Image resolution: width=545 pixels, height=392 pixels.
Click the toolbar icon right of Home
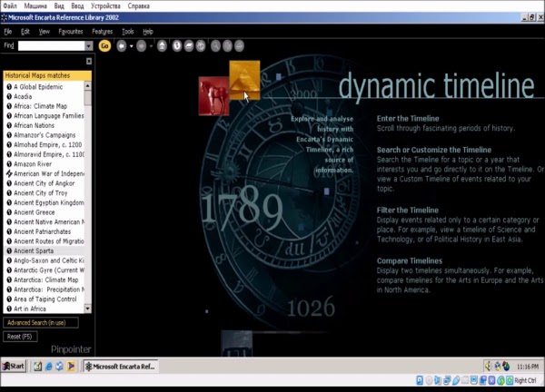[177, 46]
